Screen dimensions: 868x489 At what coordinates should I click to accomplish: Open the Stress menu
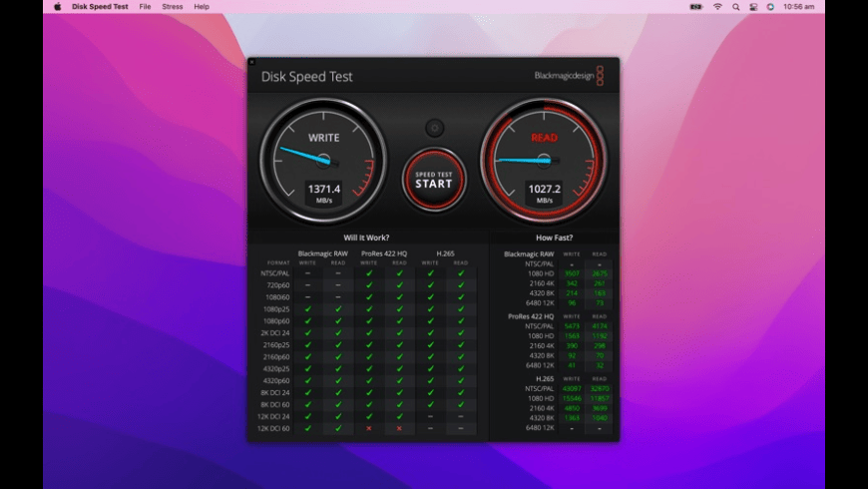click(x=173, y=7)
